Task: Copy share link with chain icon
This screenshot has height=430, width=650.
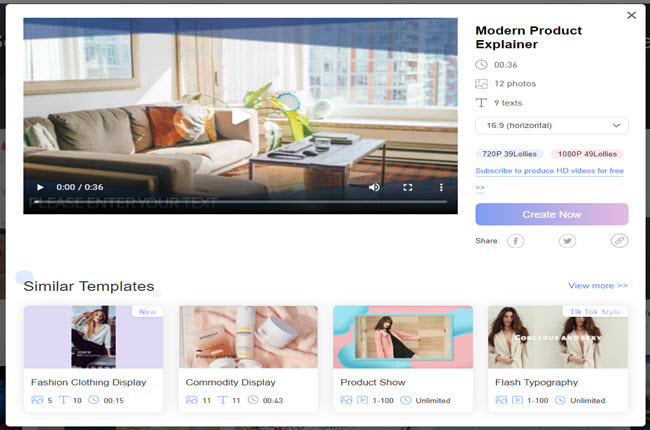Action: point(619,241)
